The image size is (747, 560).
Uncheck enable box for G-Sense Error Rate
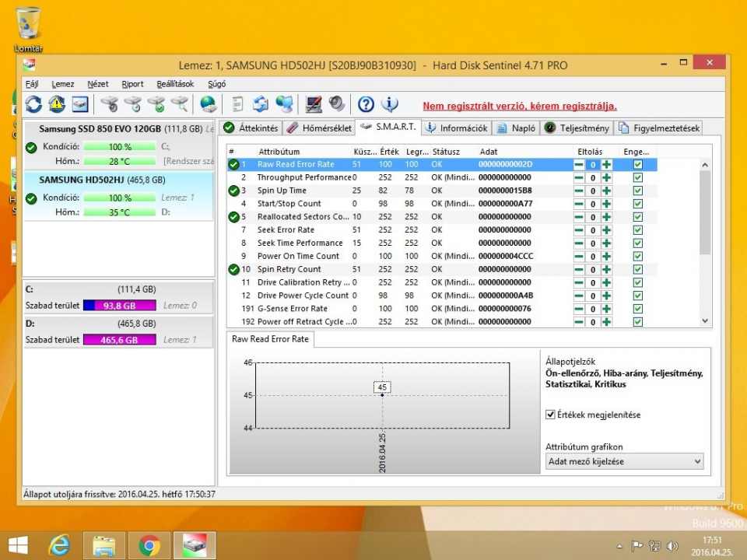638,309
